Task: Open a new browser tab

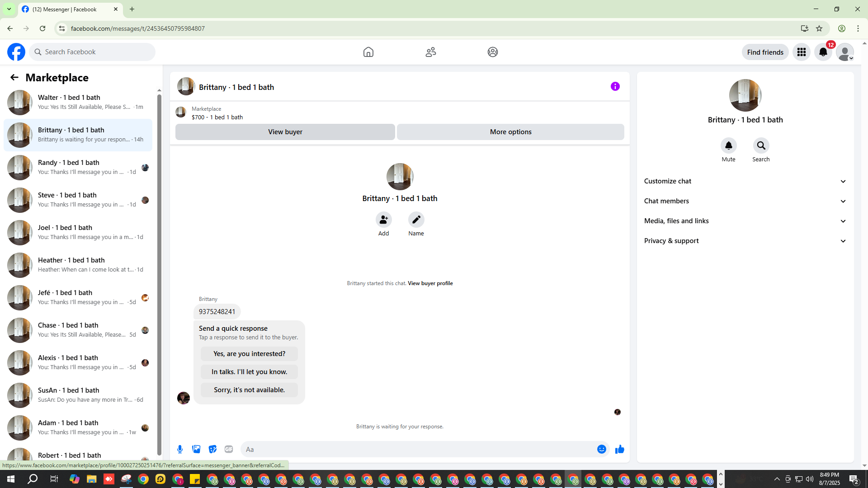Action: click(132, 9)
